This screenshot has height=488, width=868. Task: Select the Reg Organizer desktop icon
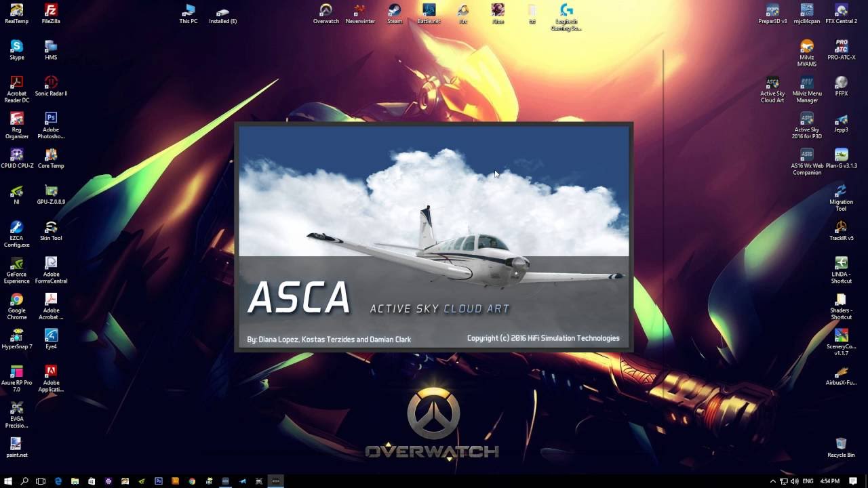coord(16,126)
